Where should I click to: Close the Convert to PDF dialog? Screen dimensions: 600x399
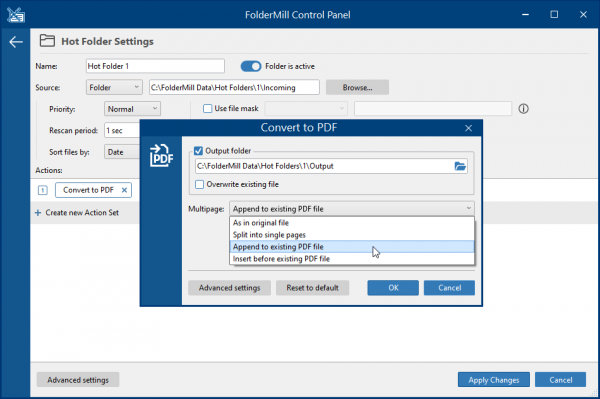(x=468, y=128)
